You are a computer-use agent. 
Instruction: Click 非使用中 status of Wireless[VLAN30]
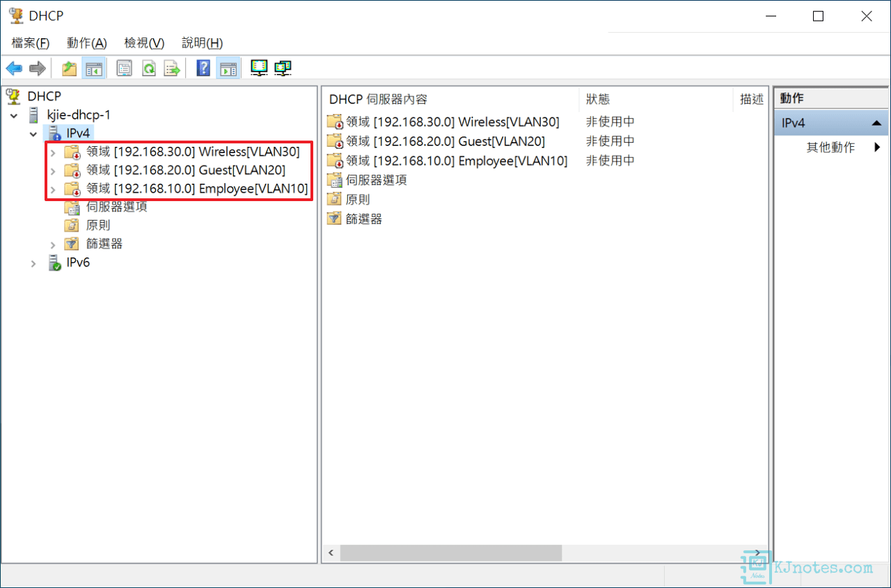pyautogui.click(x=610, y=122)
